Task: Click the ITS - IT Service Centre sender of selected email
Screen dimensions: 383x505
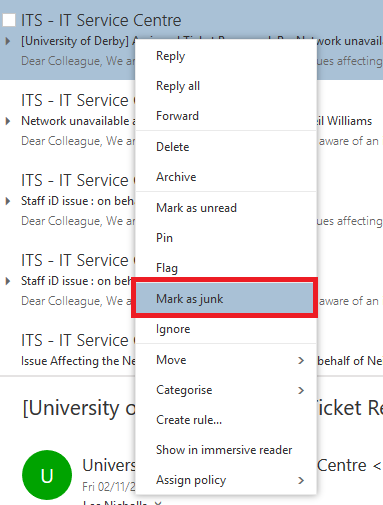Action: [101, 20]
